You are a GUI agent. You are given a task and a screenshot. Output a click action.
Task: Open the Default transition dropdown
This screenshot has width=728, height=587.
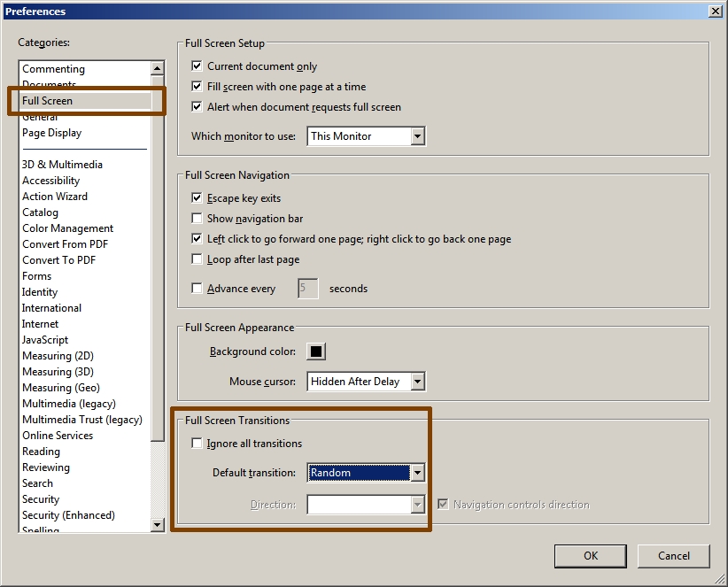(x=366, y=473)
